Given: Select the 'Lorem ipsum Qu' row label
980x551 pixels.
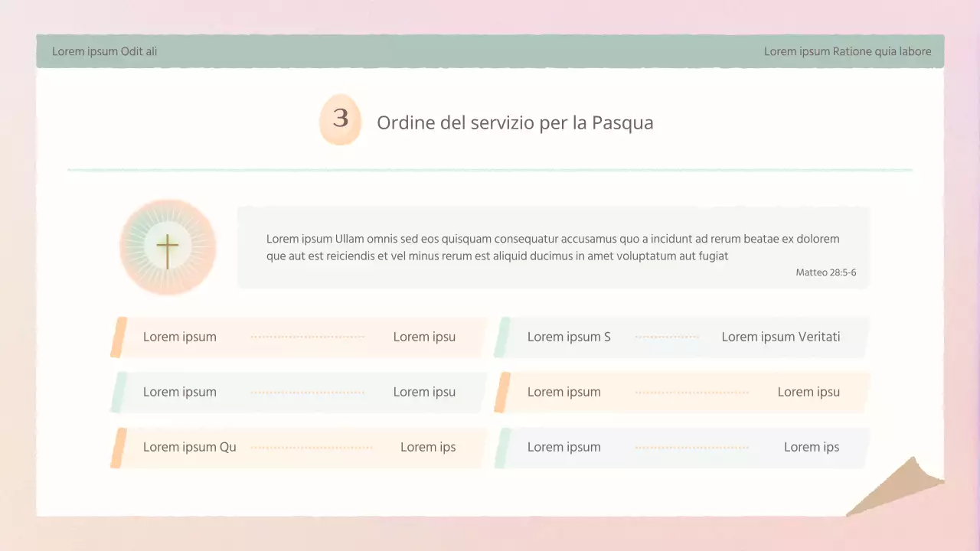Looking at the screenshot, I should tap(190, 447).
